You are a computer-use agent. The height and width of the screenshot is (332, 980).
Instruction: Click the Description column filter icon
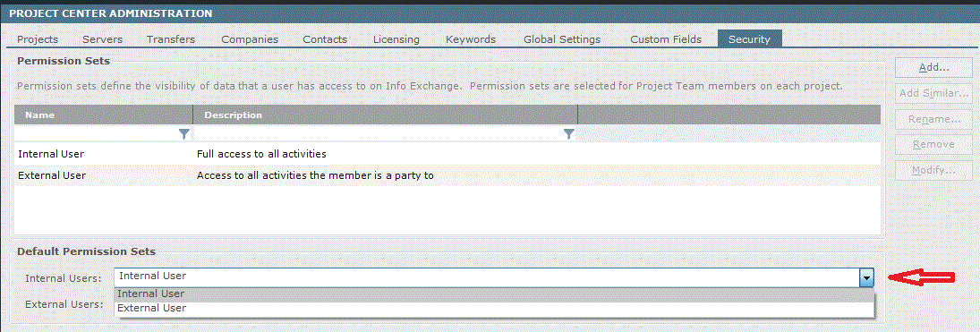(568, 134)
